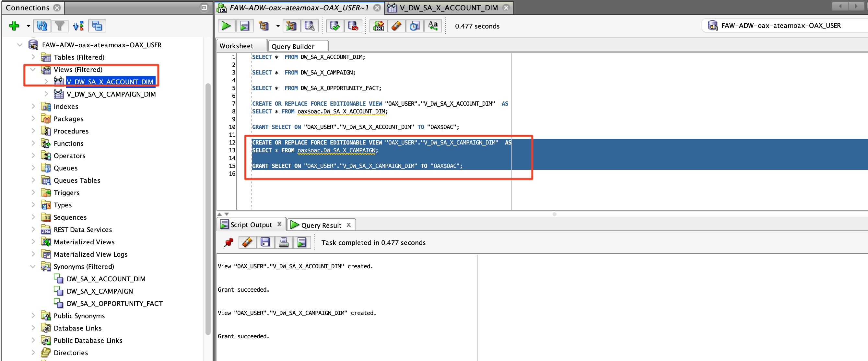
Task: Create a new connection with the green plus
Action: 14,26
